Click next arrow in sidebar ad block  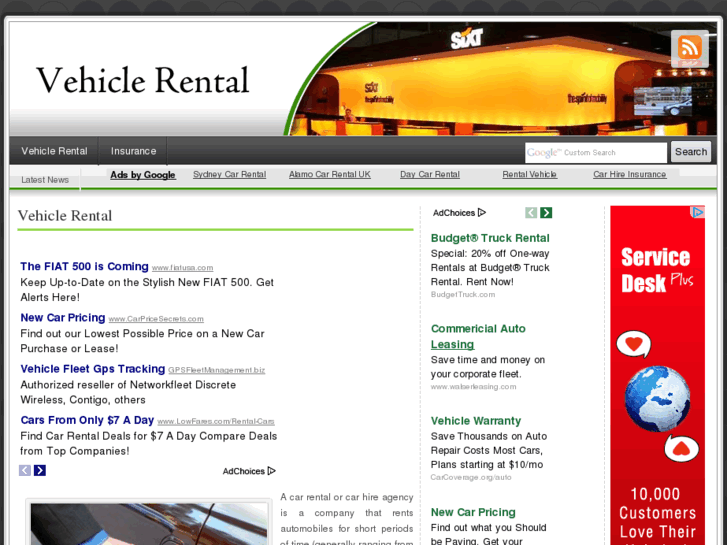[x=546, y=213]
